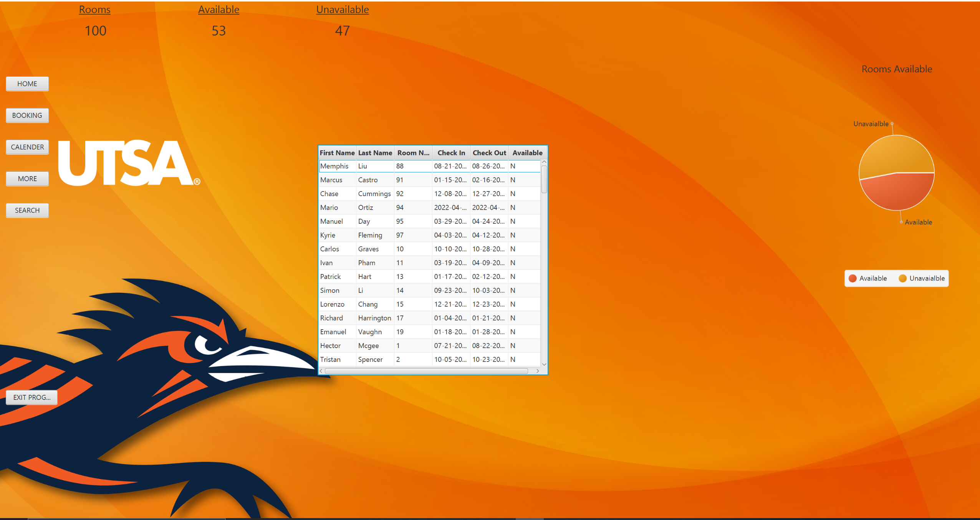Click the orange Available pie slice
The width and height of the screenshot is (980, 520).
896,192
